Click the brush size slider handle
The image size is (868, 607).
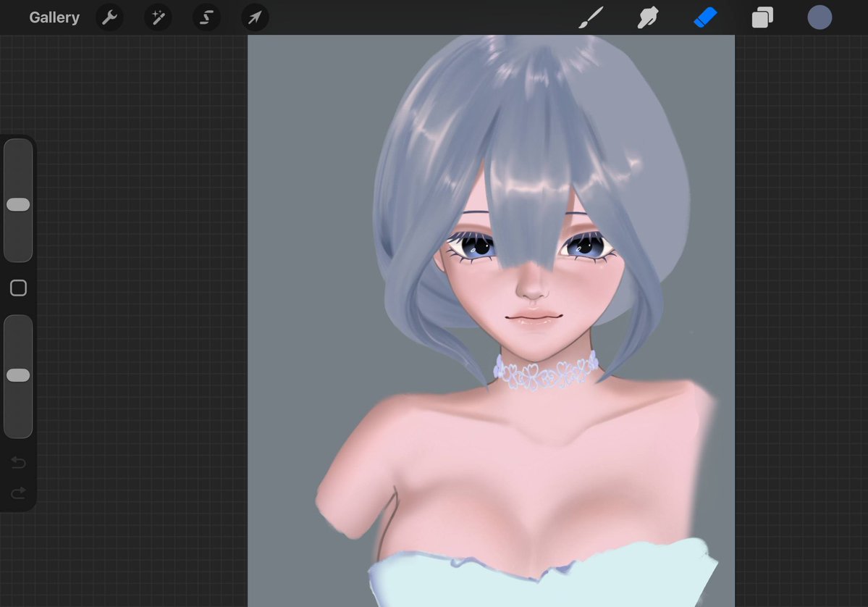click(18, 204)
